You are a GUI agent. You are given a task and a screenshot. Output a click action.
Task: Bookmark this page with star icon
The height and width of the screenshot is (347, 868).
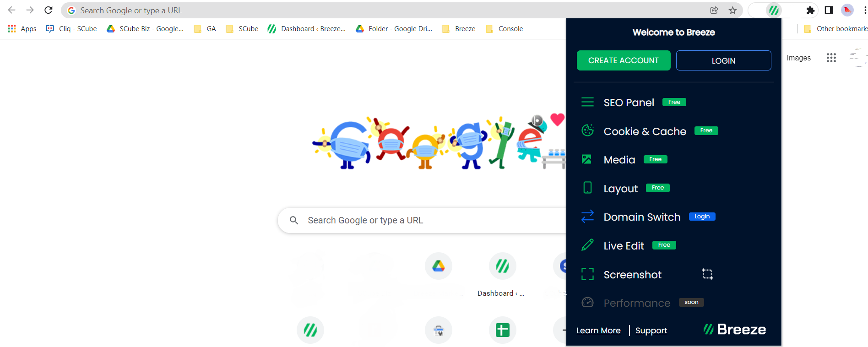[732, 10]
